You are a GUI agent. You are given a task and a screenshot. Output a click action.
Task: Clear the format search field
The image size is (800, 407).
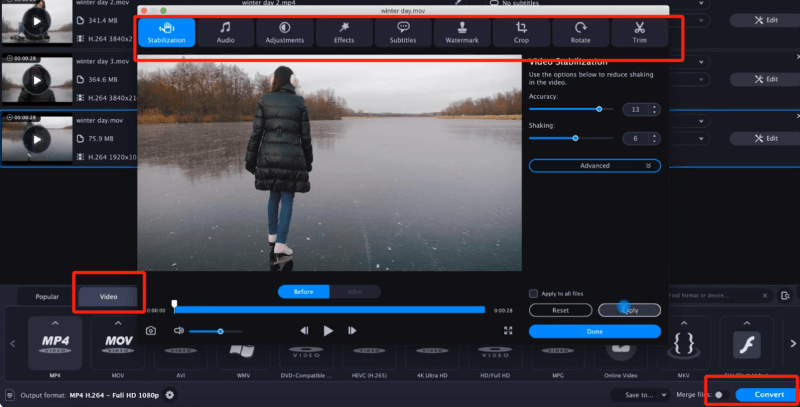tap(765, 296)
